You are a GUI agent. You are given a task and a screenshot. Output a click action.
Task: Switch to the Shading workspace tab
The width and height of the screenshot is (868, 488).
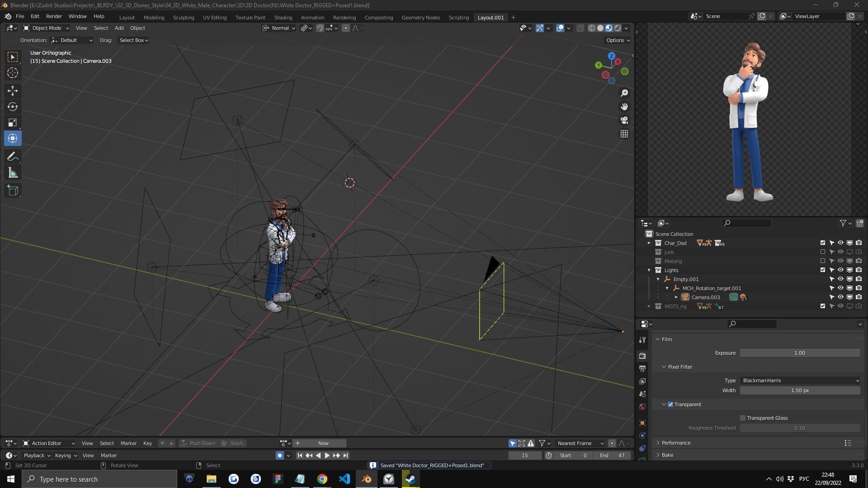(283, 17)
